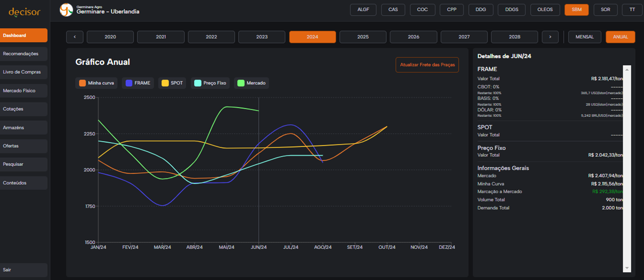
Task: Select year 2023
Action: tap(262, 37)
